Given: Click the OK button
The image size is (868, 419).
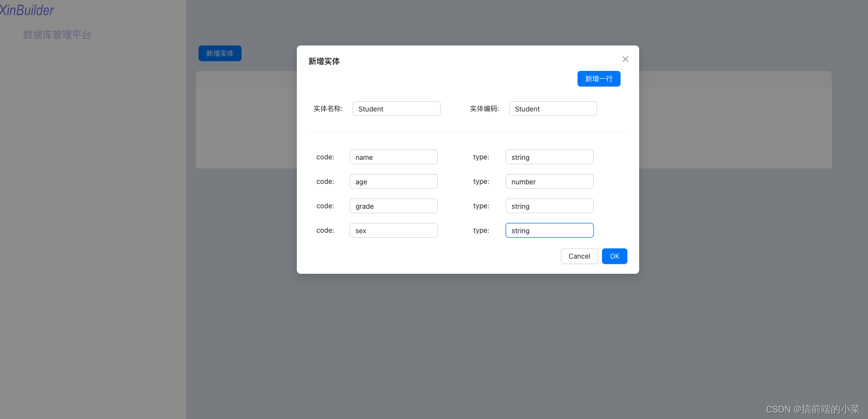Looking at the screenshot, I should 614,256.
